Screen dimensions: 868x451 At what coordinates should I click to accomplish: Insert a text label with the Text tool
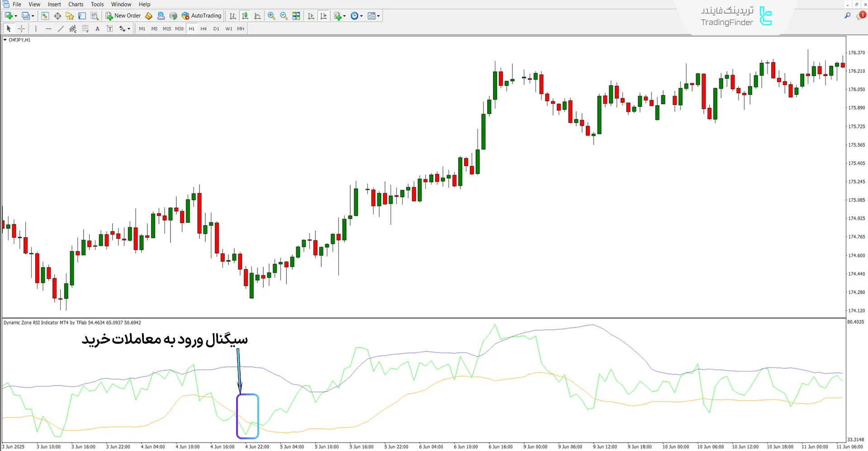98,29
